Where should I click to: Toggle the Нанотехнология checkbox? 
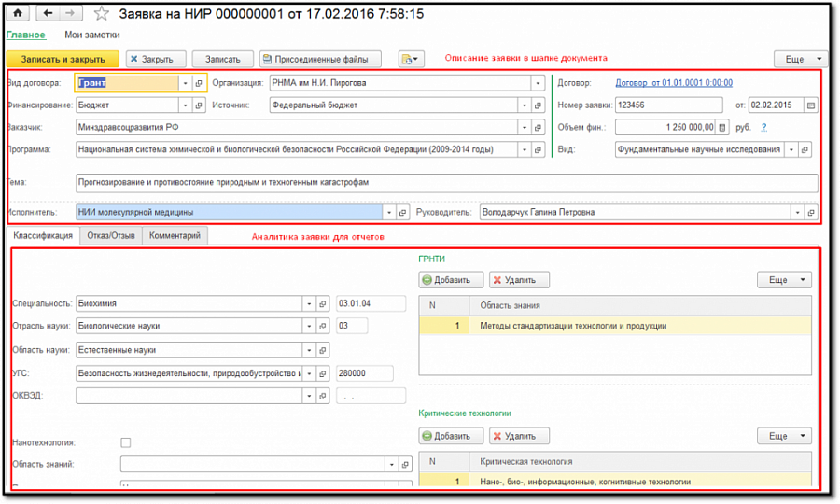click(126, 443)
